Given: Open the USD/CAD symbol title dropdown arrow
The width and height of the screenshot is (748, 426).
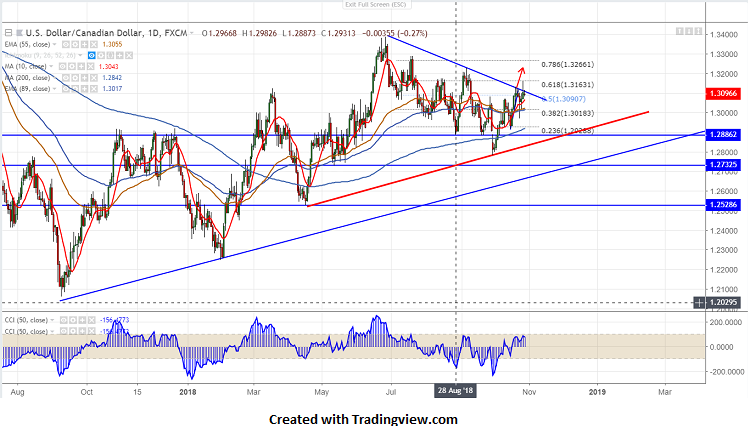Looking at the screenshot, I should [x=192, y=33].
